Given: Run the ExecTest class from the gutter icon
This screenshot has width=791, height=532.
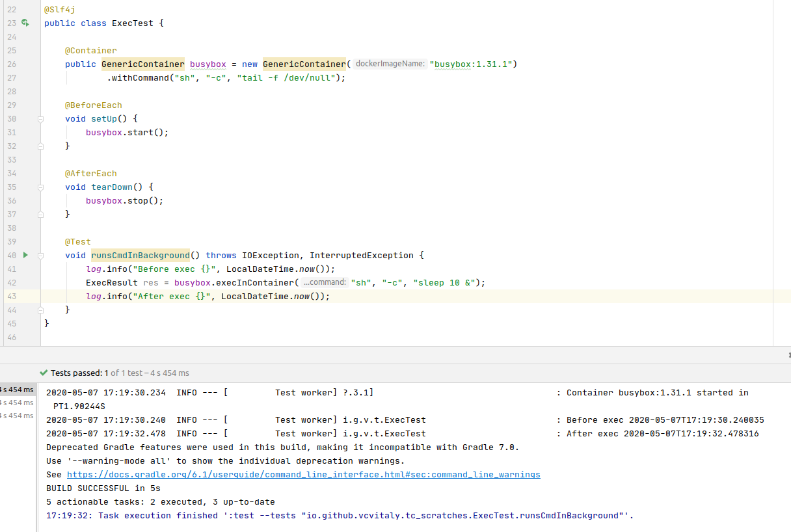Looking at the screenshot, I should (x=25, y=23).
